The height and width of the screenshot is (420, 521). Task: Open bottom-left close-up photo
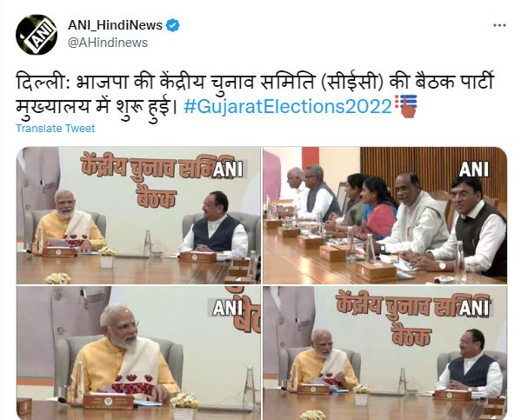click(x=138, y=353)
